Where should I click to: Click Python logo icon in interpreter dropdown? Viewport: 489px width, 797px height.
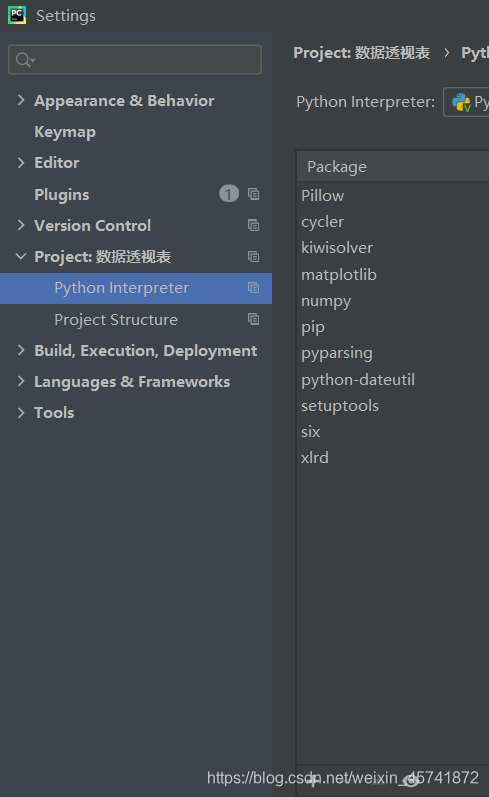tap(461, 102)
